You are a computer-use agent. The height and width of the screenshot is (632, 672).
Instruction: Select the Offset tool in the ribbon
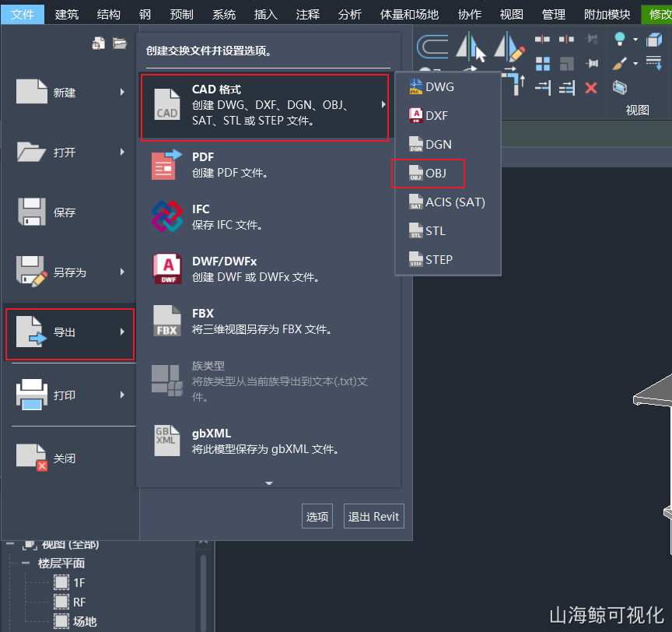pos(432,46)
